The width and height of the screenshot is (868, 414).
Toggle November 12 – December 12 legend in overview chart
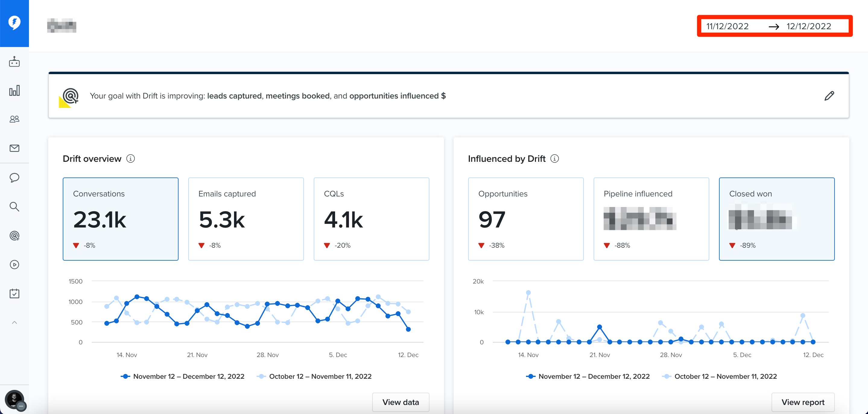pyautogui.click(x=182, y=376)
